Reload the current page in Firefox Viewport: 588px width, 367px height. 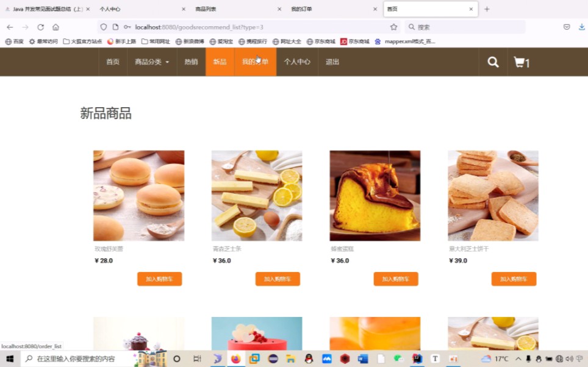[x=40, y=27]
